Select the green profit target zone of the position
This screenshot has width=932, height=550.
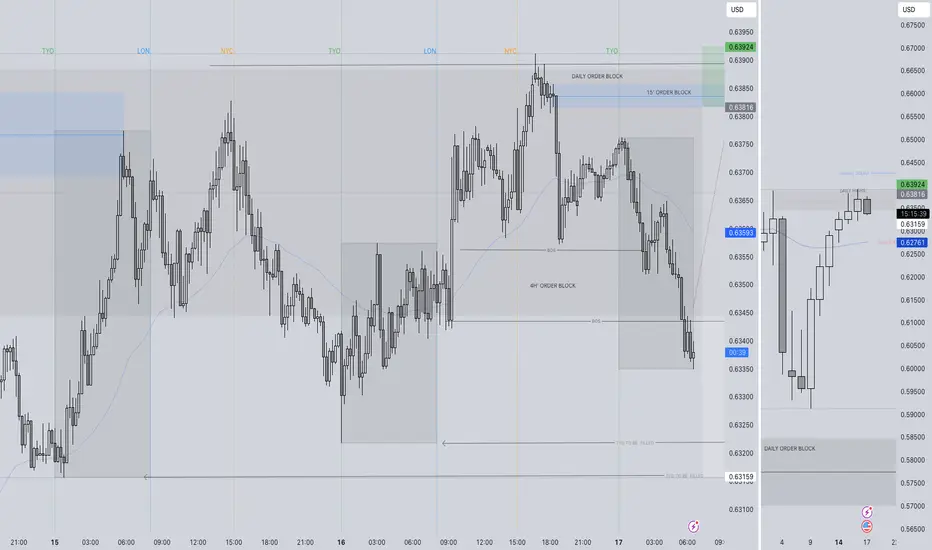pyautogui.click(x=713, y=77)
